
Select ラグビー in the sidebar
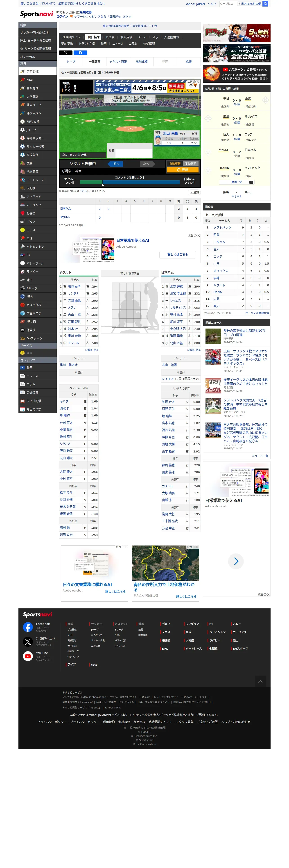coord(37,272)
